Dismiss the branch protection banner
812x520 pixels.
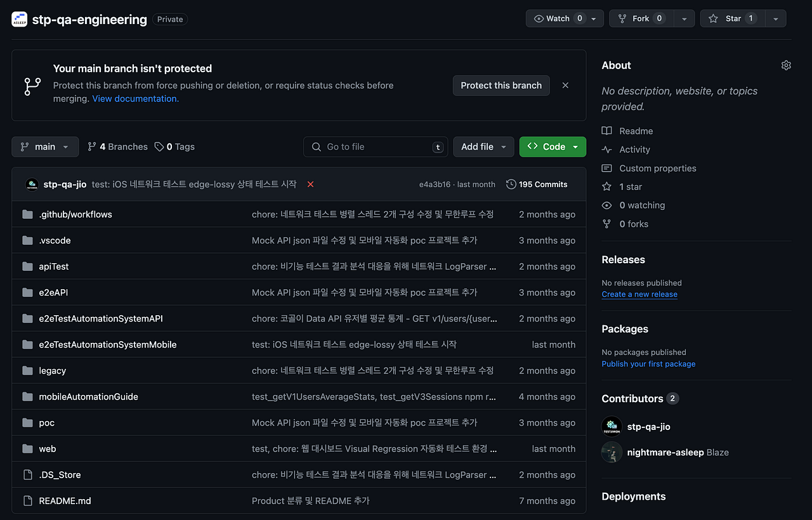(565, 85)
